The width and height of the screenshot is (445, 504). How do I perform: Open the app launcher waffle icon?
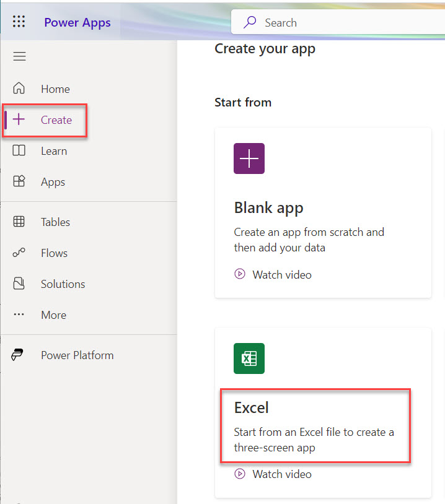pyautogui.click(x=19, y=22)
